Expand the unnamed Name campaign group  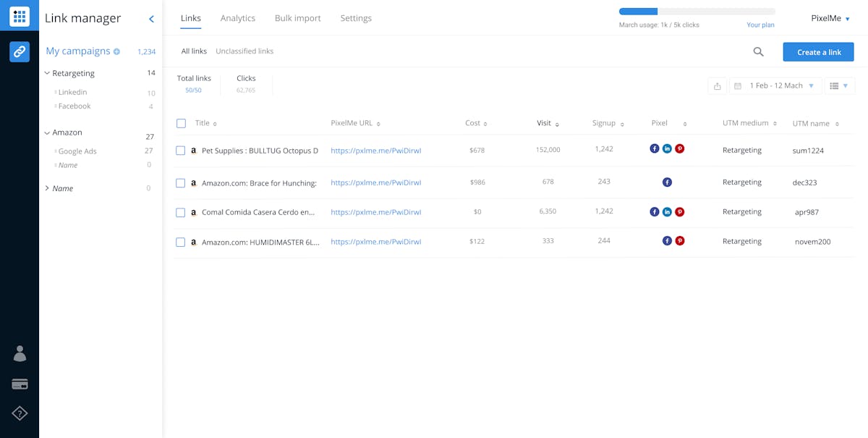pyautogui.click(x=47, y=188)
